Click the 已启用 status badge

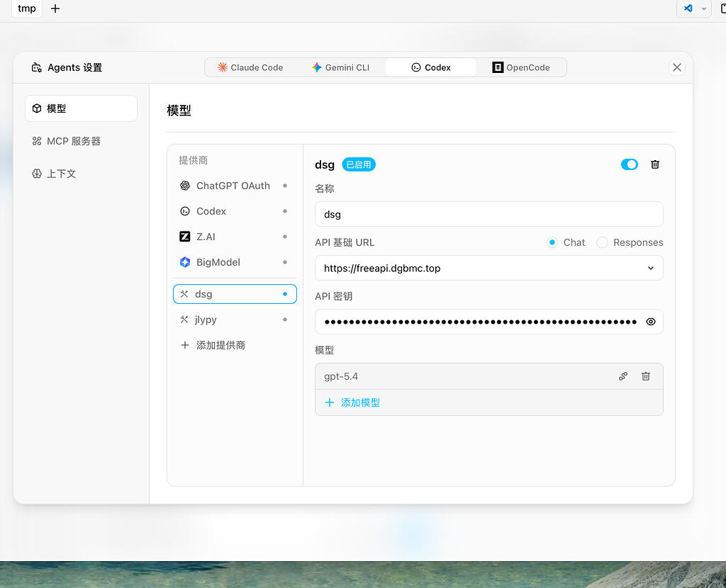[x=359, y=164]
